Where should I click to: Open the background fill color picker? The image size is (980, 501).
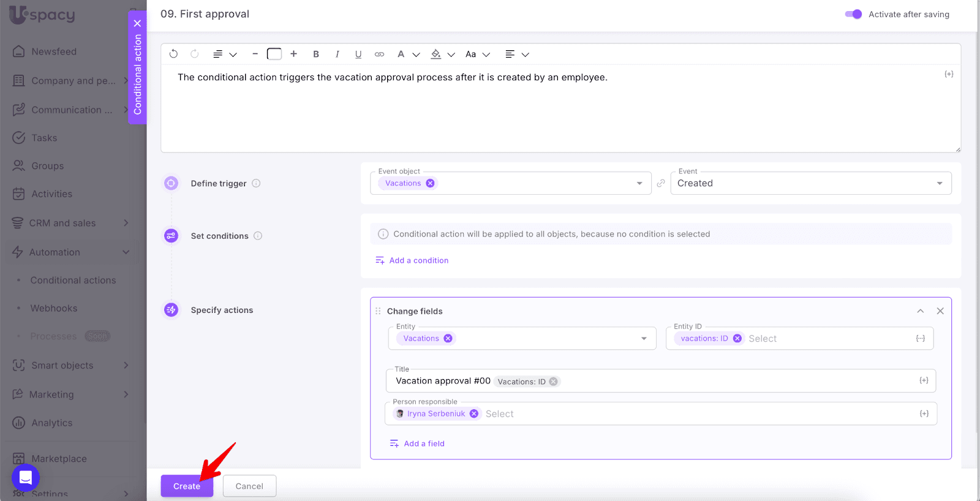coord(436,54)
